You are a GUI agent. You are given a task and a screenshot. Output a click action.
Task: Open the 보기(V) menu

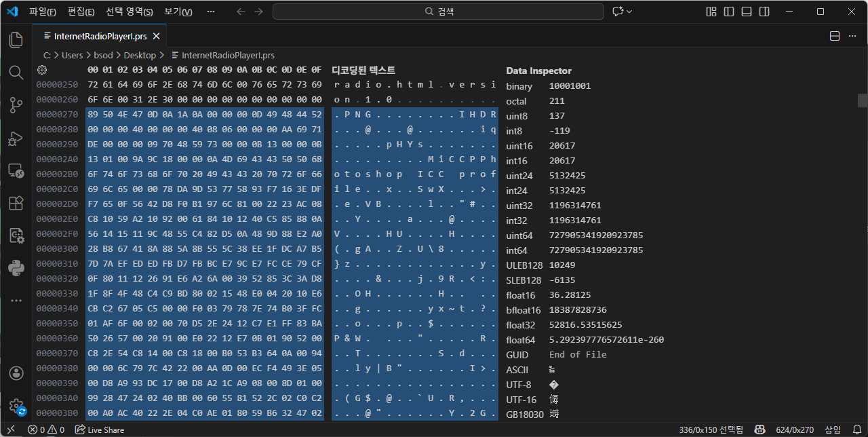pyautogui.click(x=178, y=12)
